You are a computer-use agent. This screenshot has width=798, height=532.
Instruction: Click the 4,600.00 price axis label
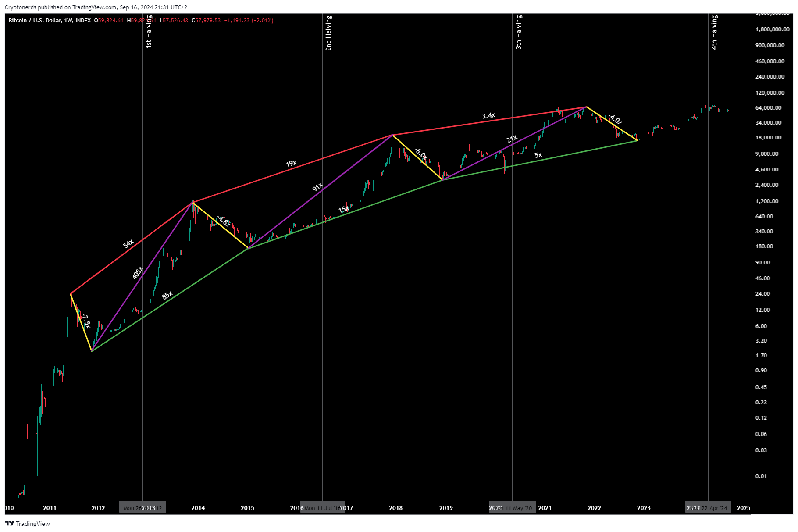coord(767,170)
